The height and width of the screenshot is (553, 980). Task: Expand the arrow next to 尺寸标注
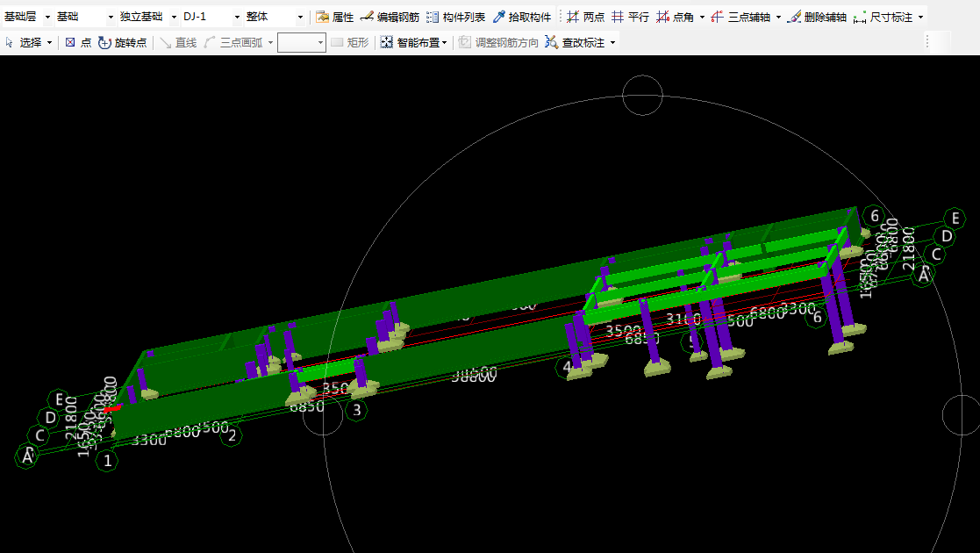tap(920, 18)
